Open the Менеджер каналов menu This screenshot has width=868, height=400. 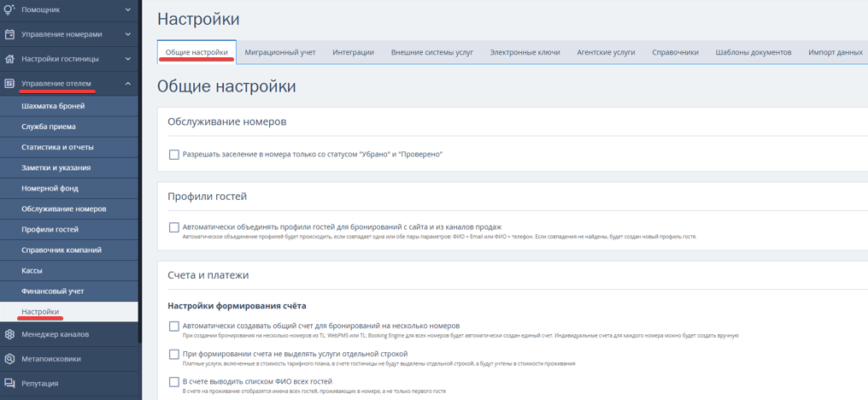click(69, 335)
